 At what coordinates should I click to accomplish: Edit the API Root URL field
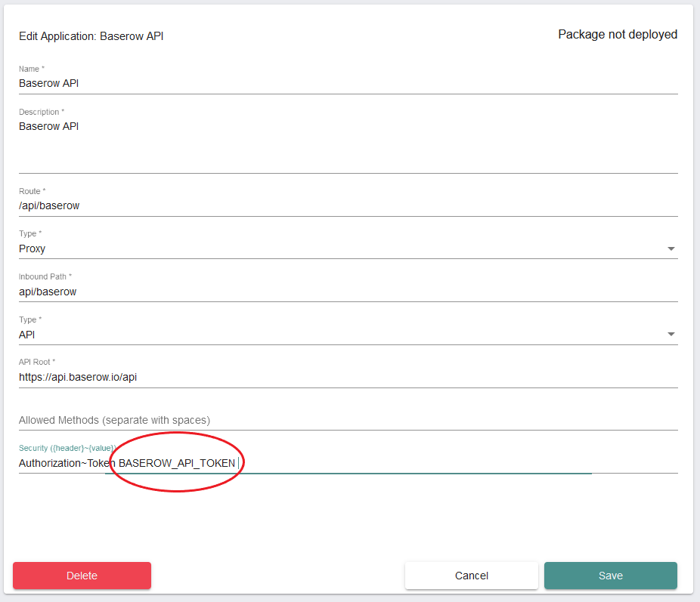pyautogui.click(x=348, y=377)
